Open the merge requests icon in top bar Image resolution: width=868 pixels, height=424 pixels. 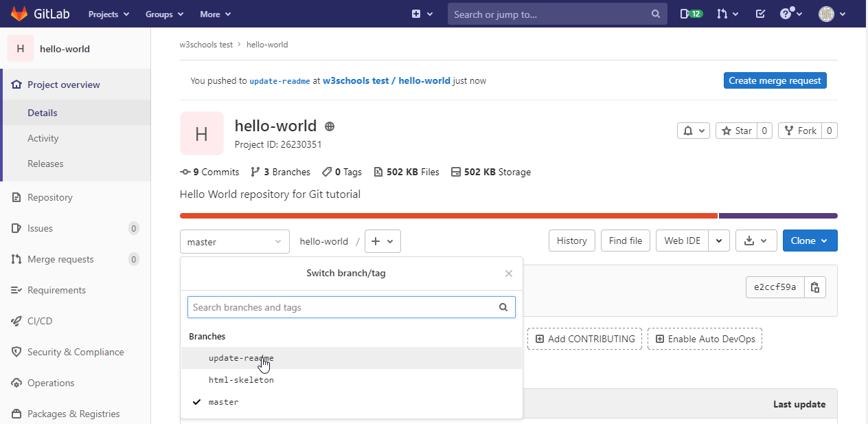click(727, 14)
